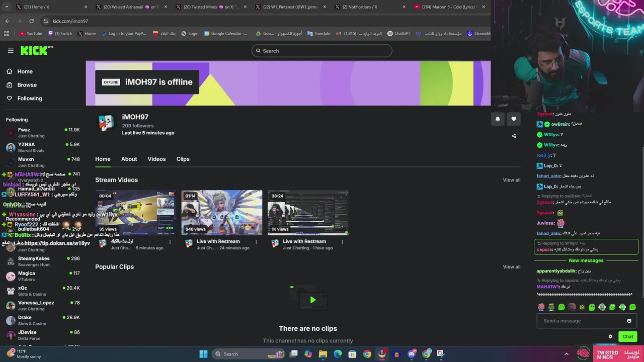Open Copilot icon in taskbar
This screenshot has width=644, height=362.
pos(308,354)
